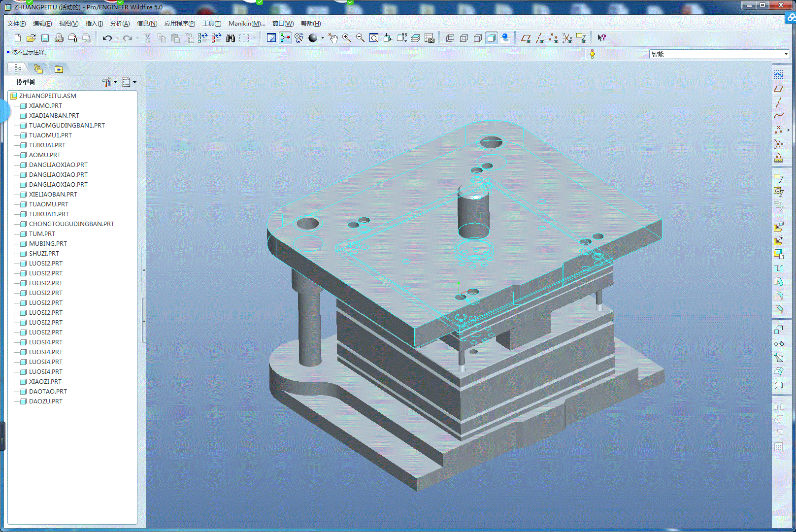796x532 pixels.
Task: Open the 应用程序(P) menu
Action: pos(179,23)
